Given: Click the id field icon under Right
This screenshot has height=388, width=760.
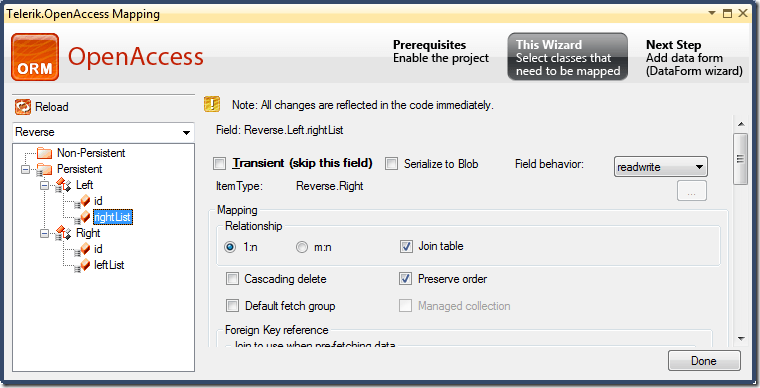Looking at the screenshot, I should (x=82, y=249).
